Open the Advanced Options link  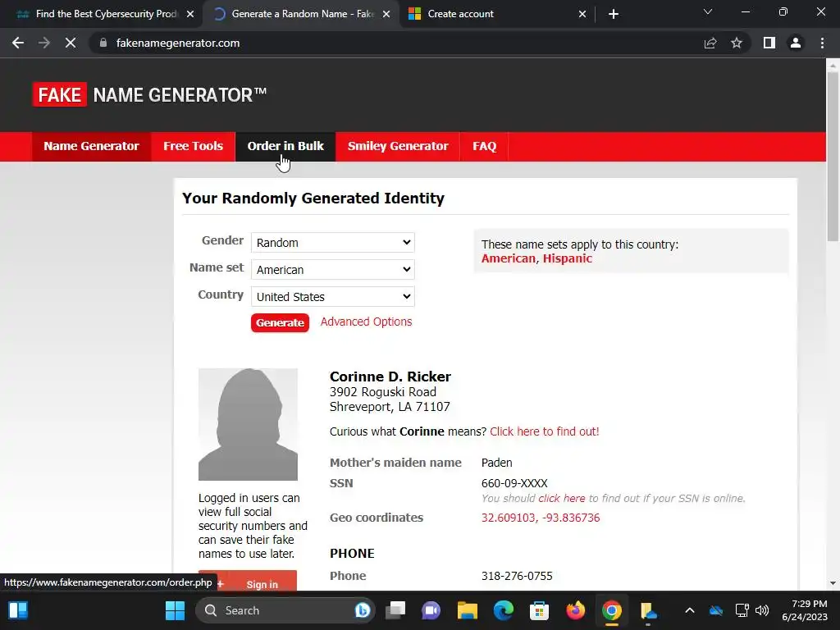point(367,322)
